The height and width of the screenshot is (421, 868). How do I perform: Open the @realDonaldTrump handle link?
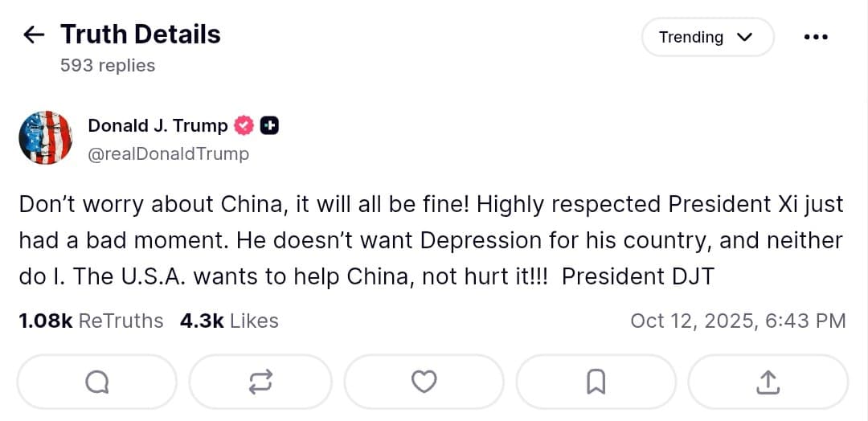(168, 153)
